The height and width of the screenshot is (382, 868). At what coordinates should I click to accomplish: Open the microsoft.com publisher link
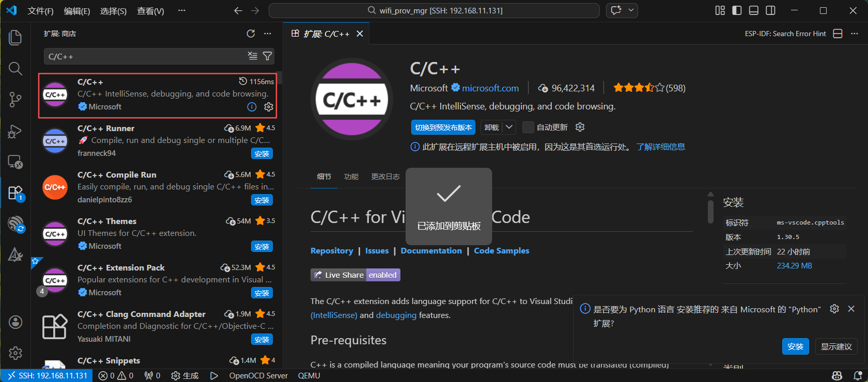click(490, 88)
